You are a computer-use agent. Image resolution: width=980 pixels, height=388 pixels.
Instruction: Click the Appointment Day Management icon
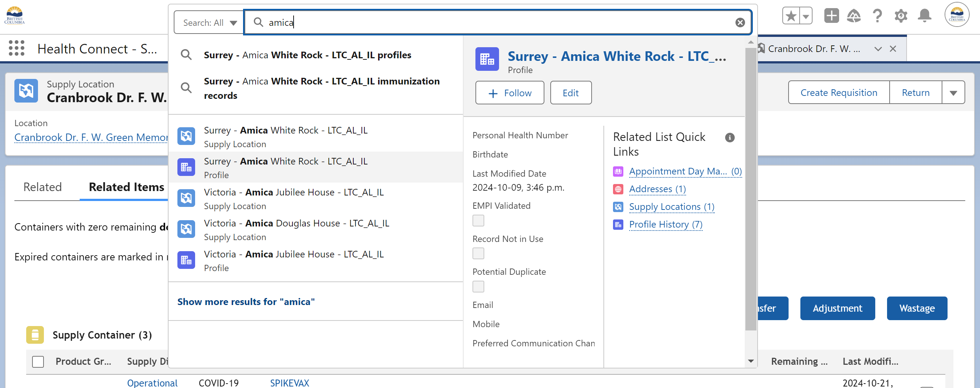click(x=618, y=172)
